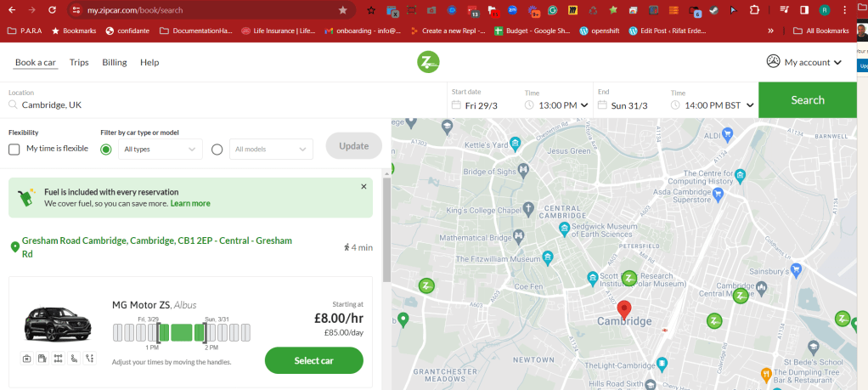Open the Sun 31/3 end date picker

(x=623, y=105)
